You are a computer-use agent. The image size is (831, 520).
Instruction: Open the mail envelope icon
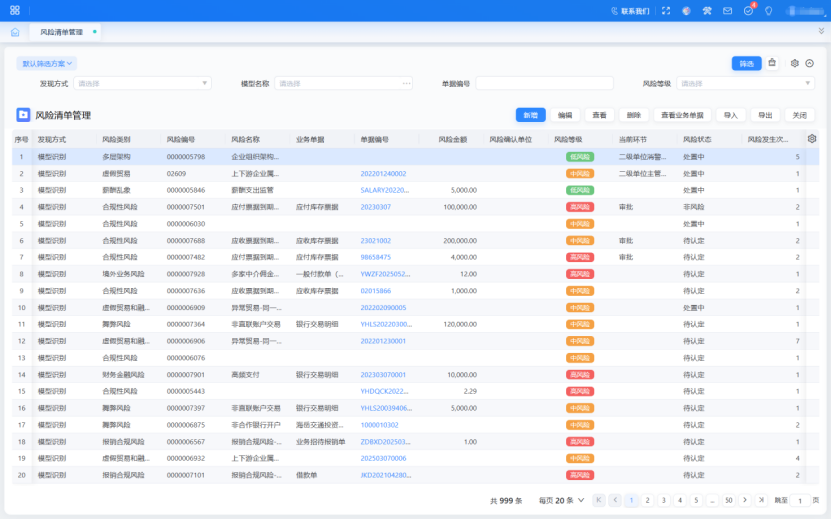[727, 11]
